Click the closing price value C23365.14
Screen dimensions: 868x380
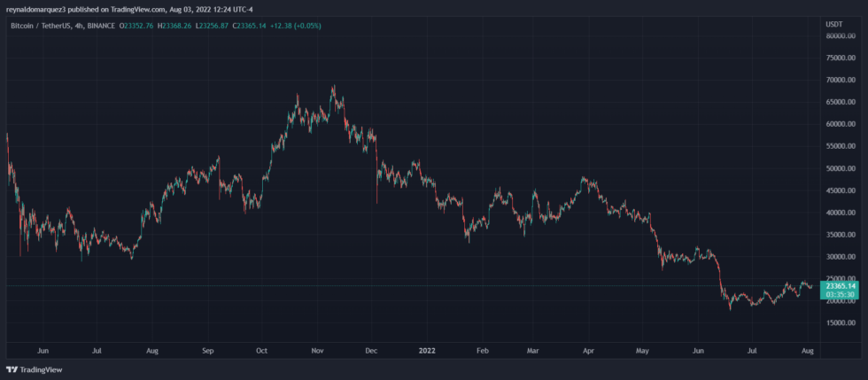point(249,26)
